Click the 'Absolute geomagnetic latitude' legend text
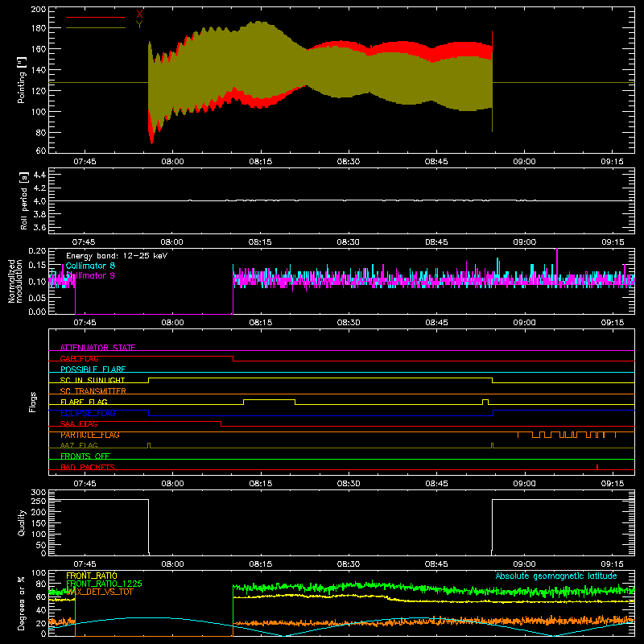 [x=556, y=576]
